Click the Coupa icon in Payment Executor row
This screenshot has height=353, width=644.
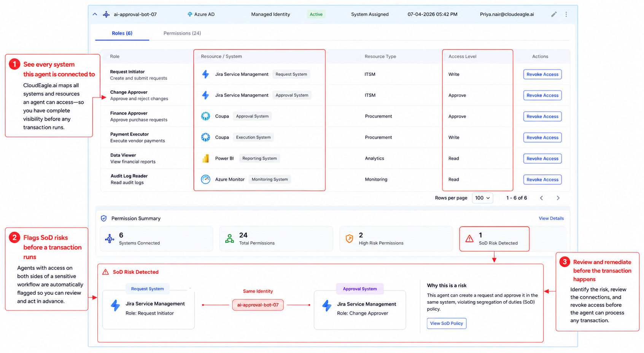[x=205, y=137]
